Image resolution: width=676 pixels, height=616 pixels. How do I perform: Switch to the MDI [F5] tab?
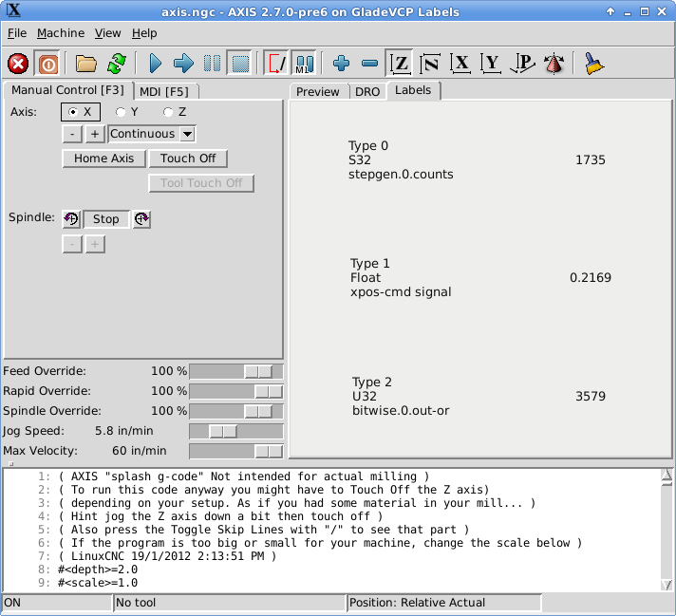click(x=164, y=92)
